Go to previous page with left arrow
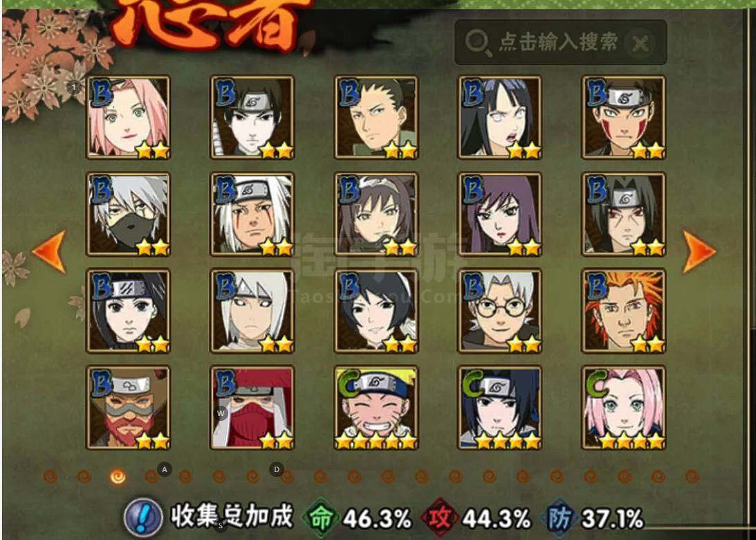The width and height of the screenshot is (756, 540). point(49,251)
